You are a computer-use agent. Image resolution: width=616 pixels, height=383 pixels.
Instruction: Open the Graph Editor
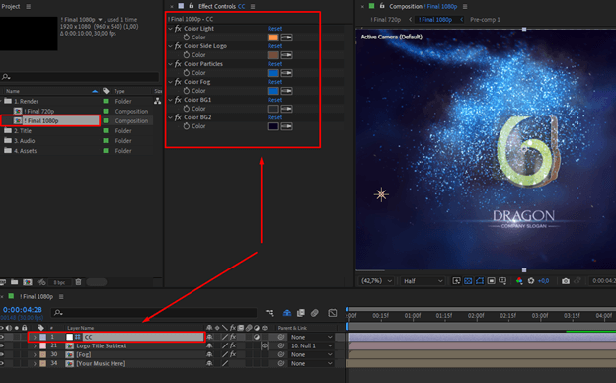pos(333,313)
